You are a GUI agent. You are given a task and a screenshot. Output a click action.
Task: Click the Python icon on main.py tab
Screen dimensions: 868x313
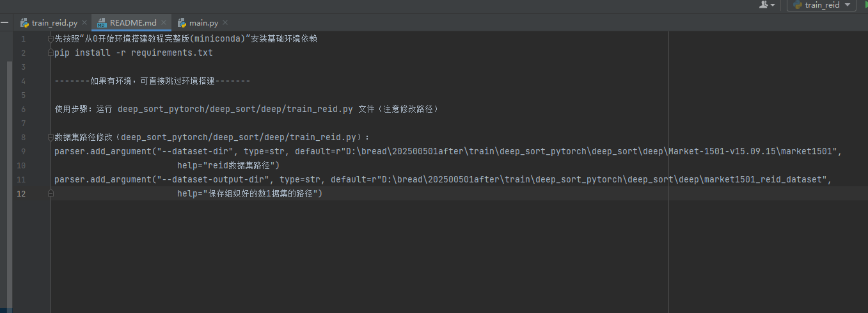(x=182, y=23)
